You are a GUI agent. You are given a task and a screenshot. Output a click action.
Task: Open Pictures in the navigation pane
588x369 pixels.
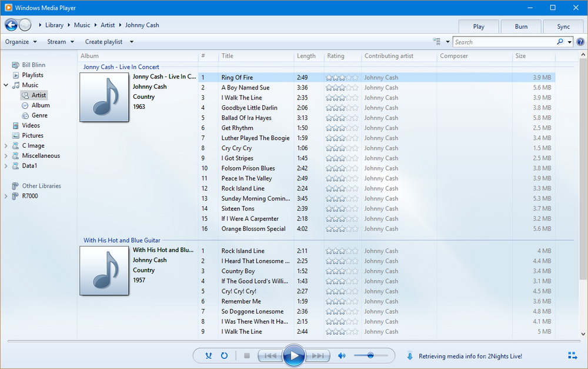point(32,135)
